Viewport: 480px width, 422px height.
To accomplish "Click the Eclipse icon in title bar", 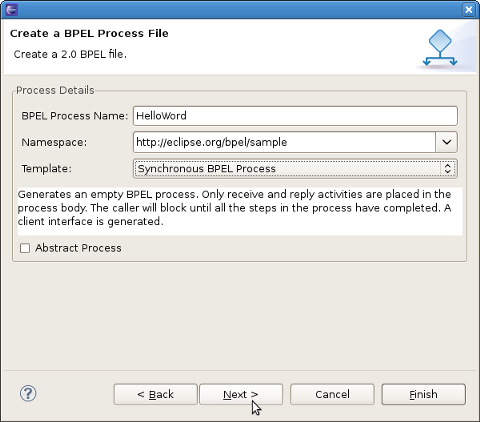I will [11, 9].
